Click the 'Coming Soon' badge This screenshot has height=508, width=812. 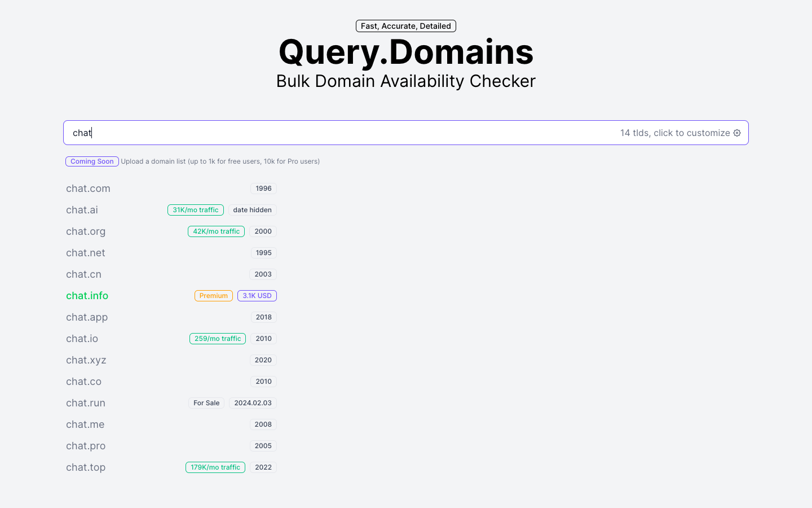click(92, 161)
